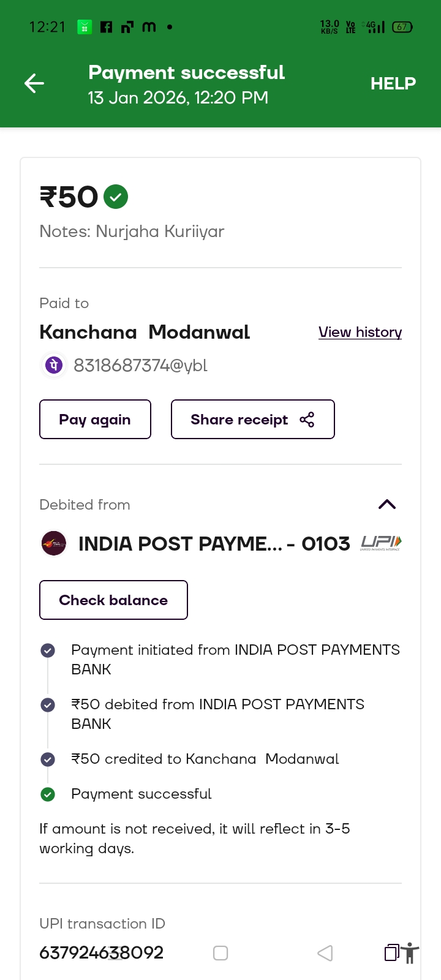This screenshot has width=441, height=980.
Task: Tap the India Post Payments Bank logo
Action: pos(54,543)
